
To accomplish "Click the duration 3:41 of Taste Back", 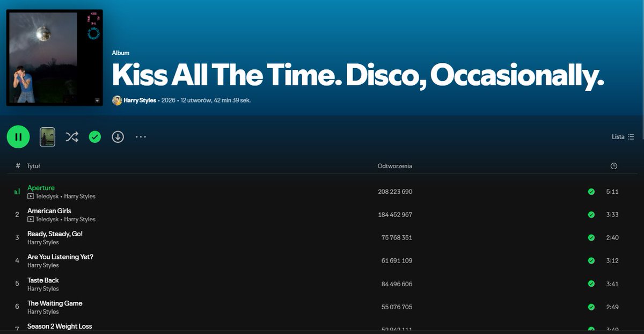I will pyautogui.click(x=612, y=284).
